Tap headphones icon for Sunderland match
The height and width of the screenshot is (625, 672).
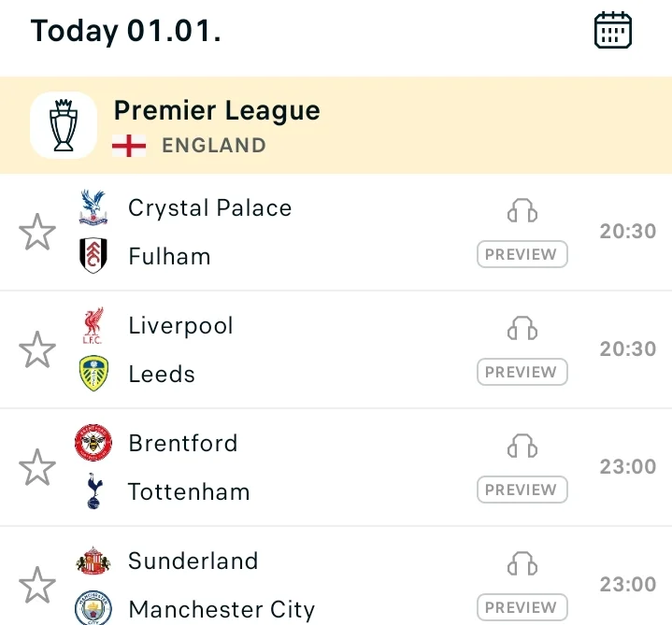pyautogui.click(x=522, y=564)
